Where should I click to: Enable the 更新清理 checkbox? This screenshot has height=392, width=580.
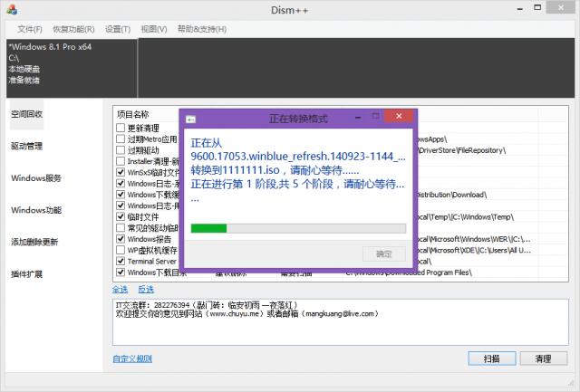121,128
